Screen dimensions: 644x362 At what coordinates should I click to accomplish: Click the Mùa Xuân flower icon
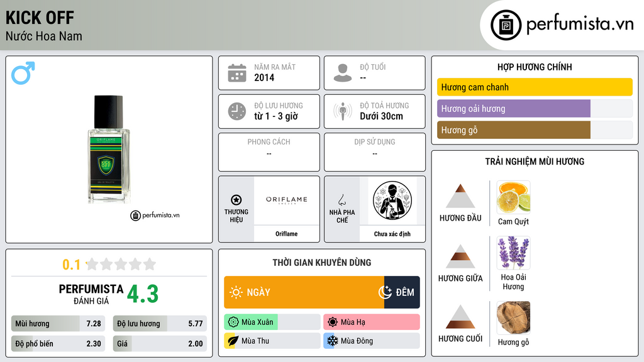pyautogui.click(x=233, y=322)
